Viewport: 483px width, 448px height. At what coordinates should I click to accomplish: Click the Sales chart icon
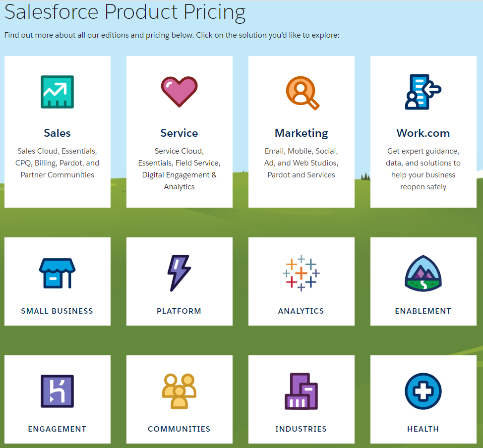[x=57, y=92]
